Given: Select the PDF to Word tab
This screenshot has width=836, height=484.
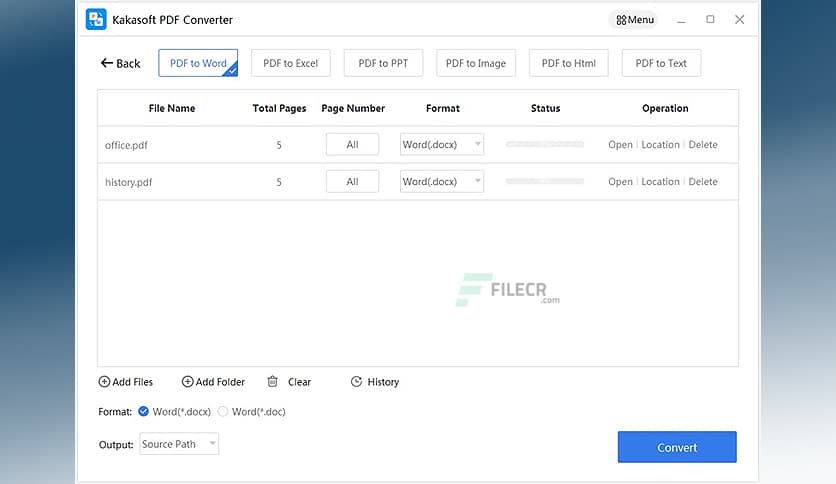Looking at the screenshot, I should pos(198,63).
